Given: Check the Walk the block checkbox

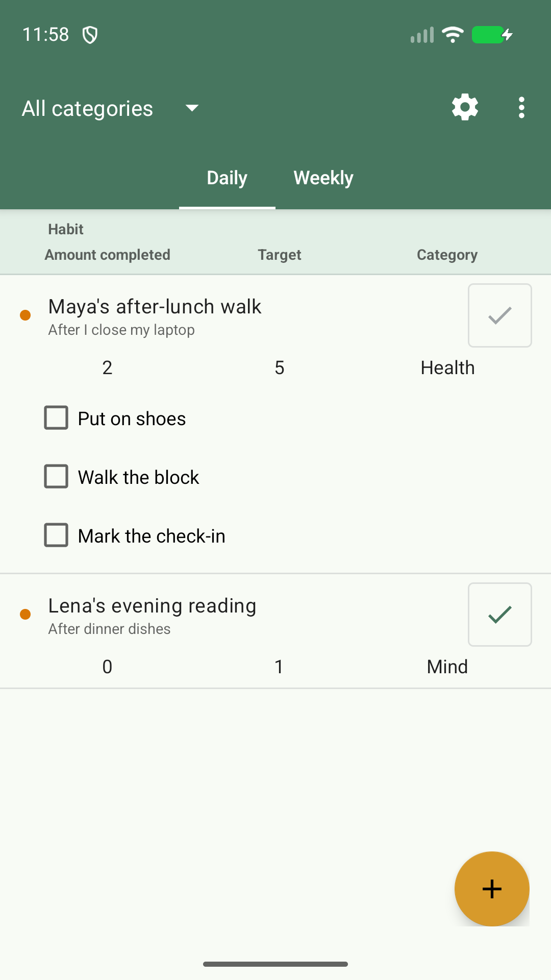Looking at the screenshot, I should [x=56, y=476].
